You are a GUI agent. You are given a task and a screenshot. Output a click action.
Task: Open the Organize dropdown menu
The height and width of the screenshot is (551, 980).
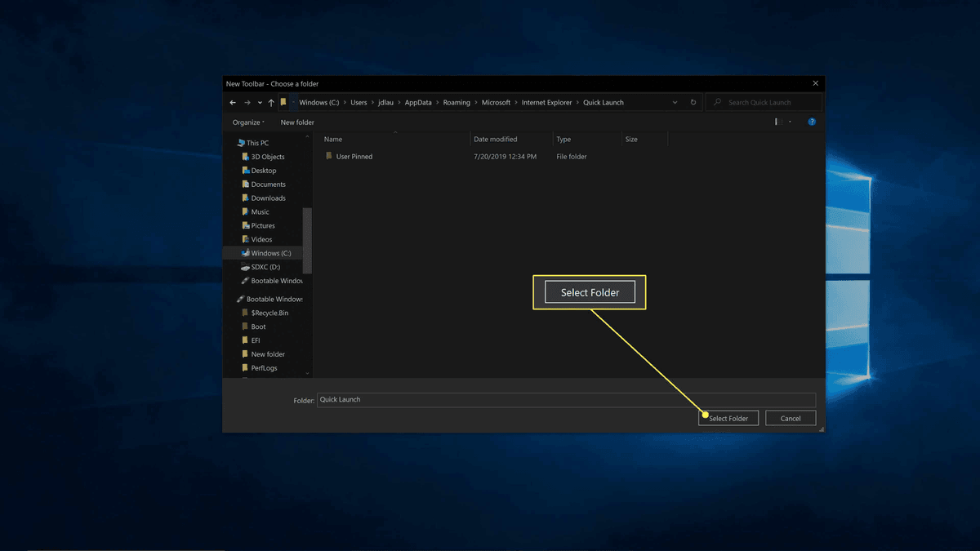click(247, 121)
